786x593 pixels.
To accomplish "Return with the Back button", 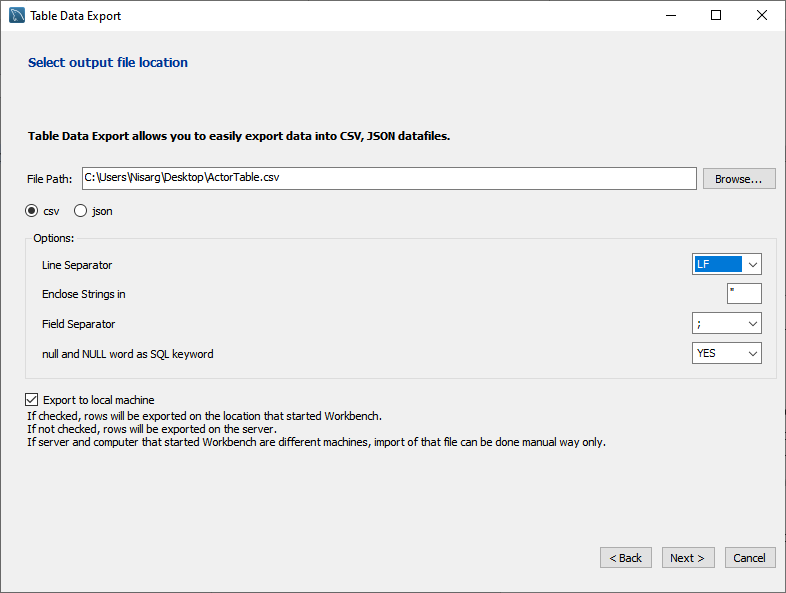I will click(626, 558).
